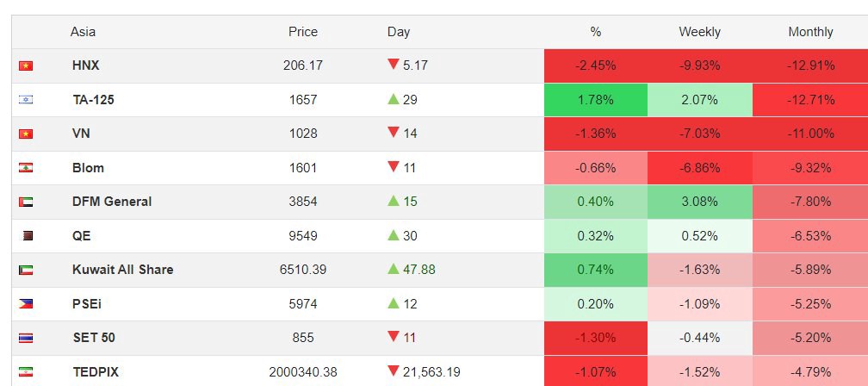The width and height of the screenshot is (868, 386).
Task: Open the TEDPIX index link
Action: tap(96, 372)
